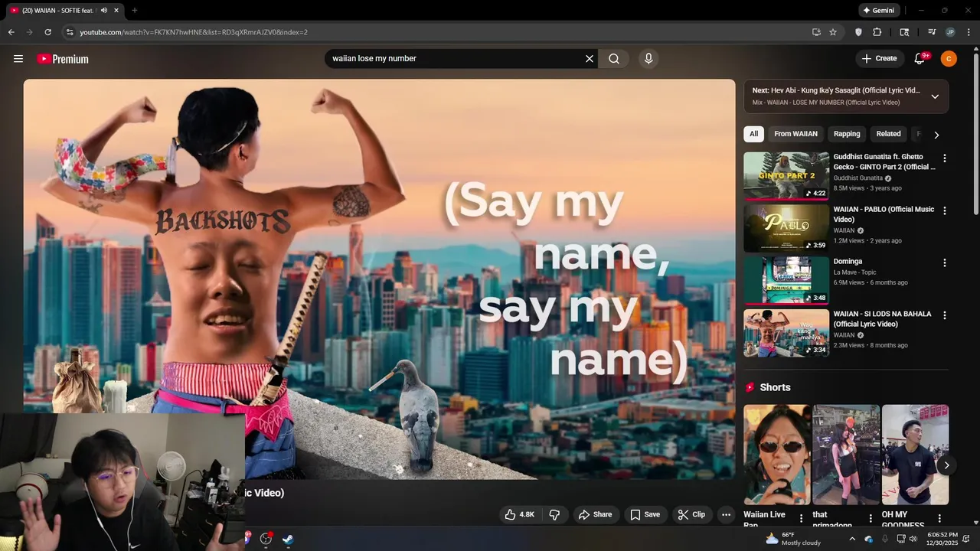Viewport: 980px width, 551px height.
Task: Open the clock showing 6:06:52 PM
Action: 942,539
